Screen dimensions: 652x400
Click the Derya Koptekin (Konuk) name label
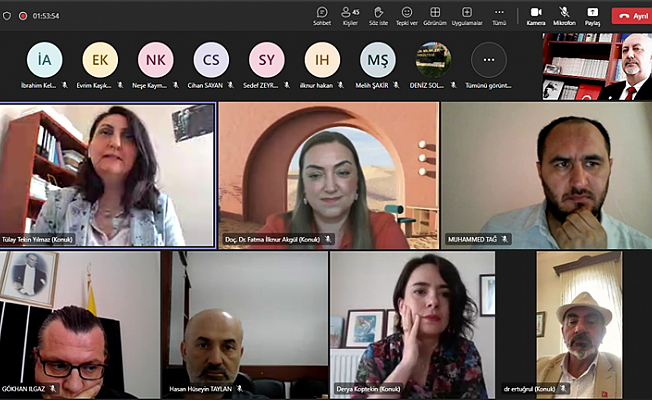[368, 389]
